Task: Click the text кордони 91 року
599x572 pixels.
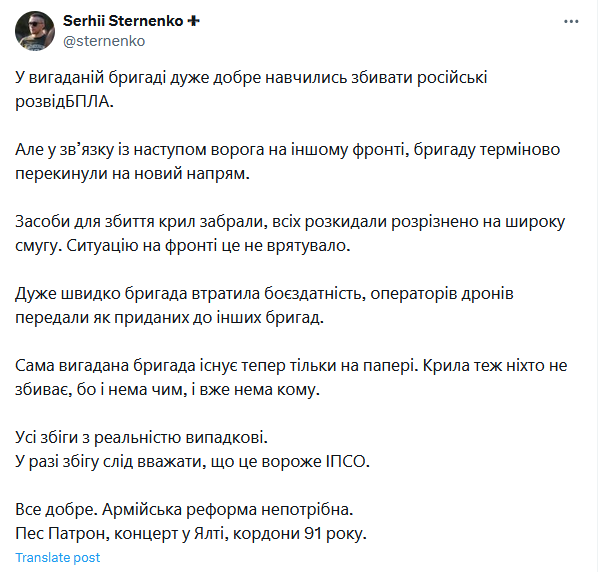Action: click(x=300, y=533)
